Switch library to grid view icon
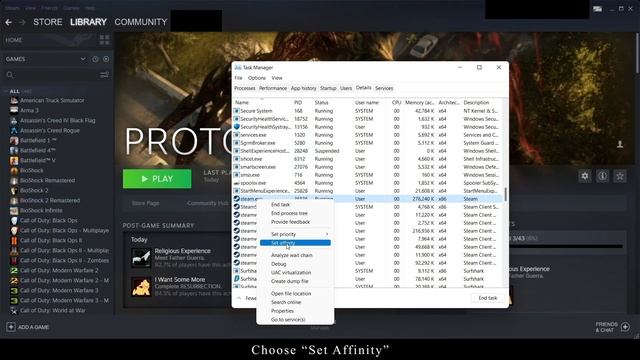This screenshot has height=360, width=640. tap(104, 40)
